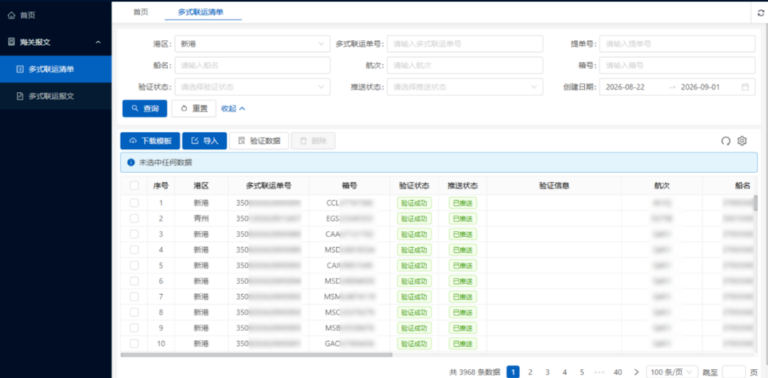Click the calendar icon in 创建日期 field
Viewport: 768px width, 378px height.
coord(745,87)
